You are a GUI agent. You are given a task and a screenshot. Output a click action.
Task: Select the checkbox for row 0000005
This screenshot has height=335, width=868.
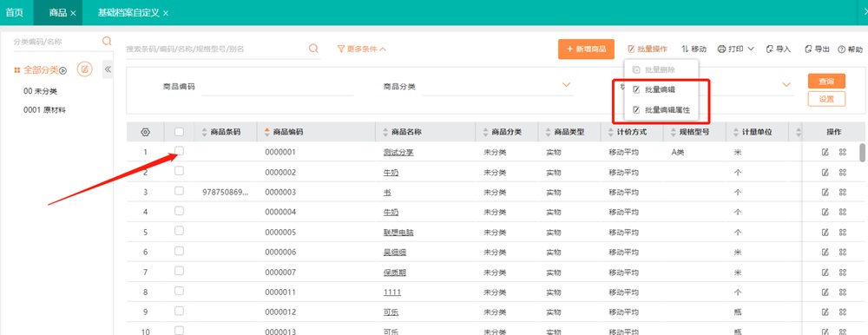coord(179,231)
